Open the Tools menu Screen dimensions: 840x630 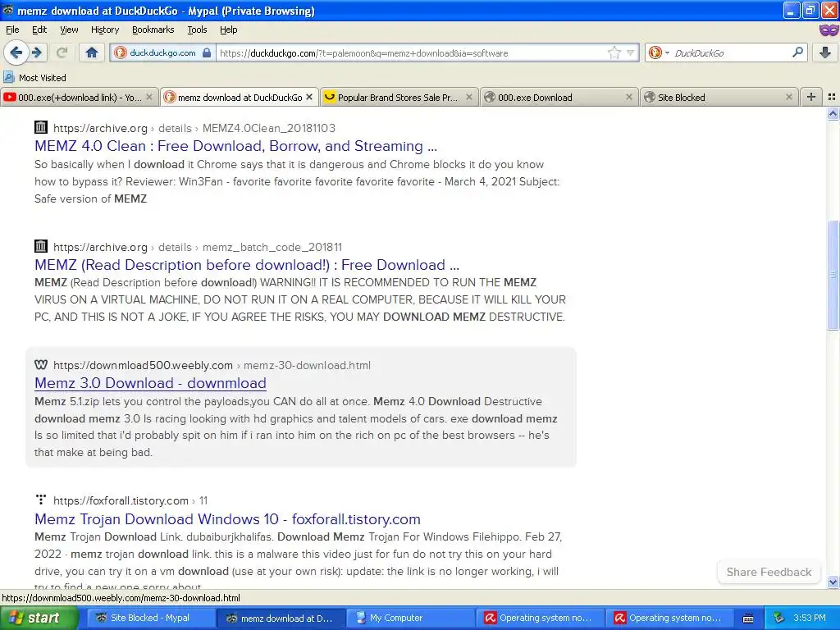(197, 30)
